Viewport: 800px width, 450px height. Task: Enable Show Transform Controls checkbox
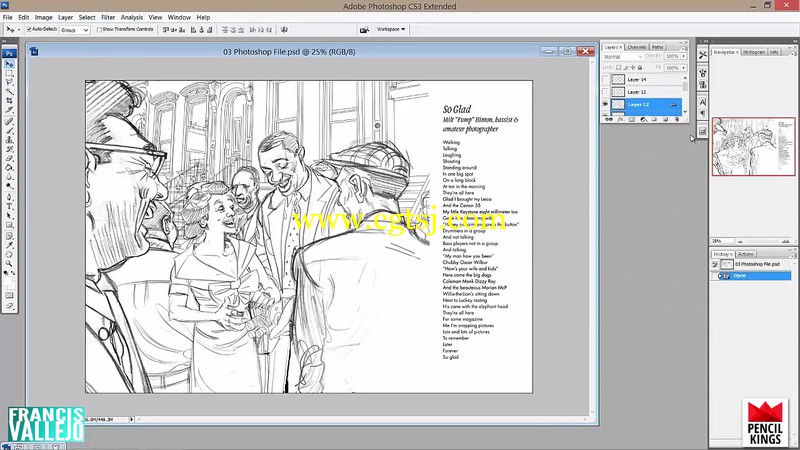pyautogui.click(x=99, y=30)
